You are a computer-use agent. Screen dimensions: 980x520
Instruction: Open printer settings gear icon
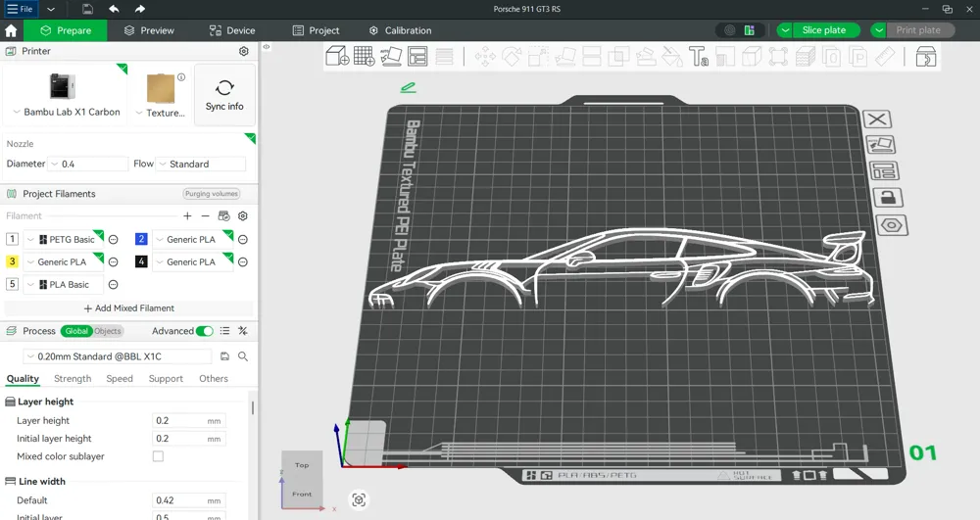click(x=244, y=51)
